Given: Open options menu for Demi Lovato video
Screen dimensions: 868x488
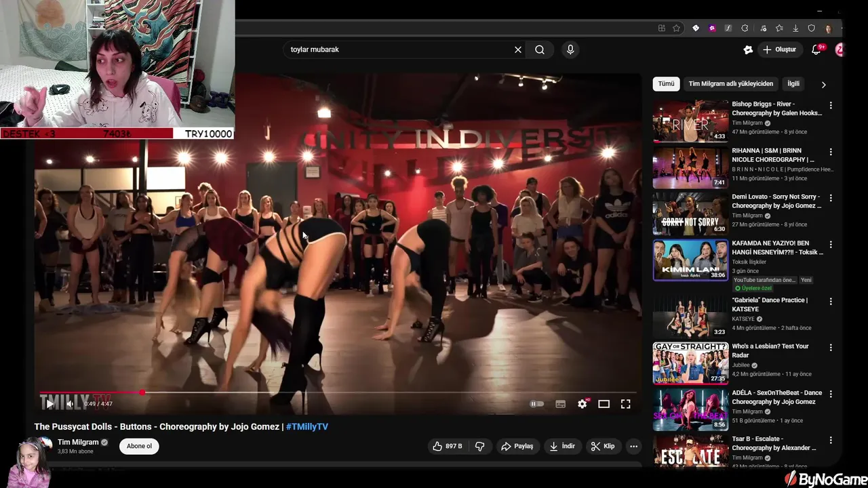Looking at the screenshot, I should (831, 198).
